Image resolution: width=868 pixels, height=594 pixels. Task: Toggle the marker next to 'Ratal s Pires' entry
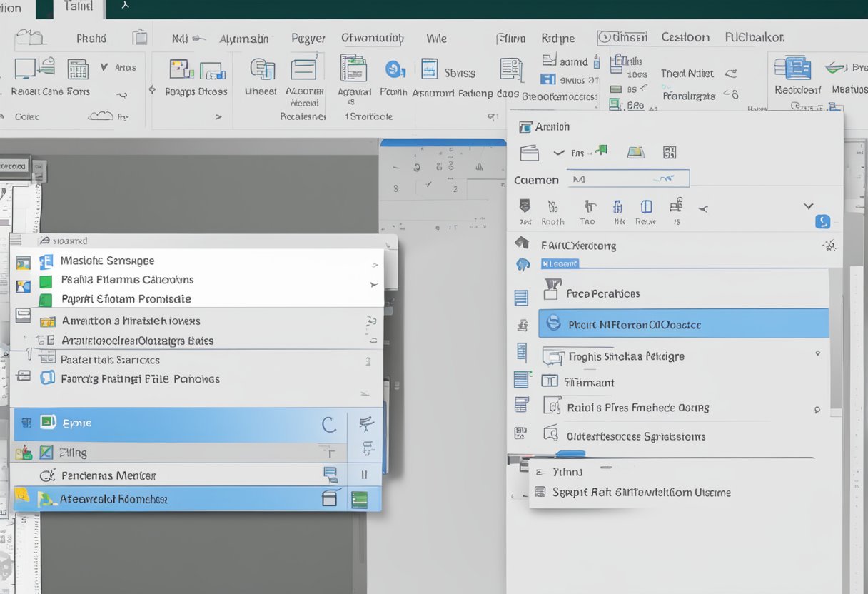coord(817,409)
